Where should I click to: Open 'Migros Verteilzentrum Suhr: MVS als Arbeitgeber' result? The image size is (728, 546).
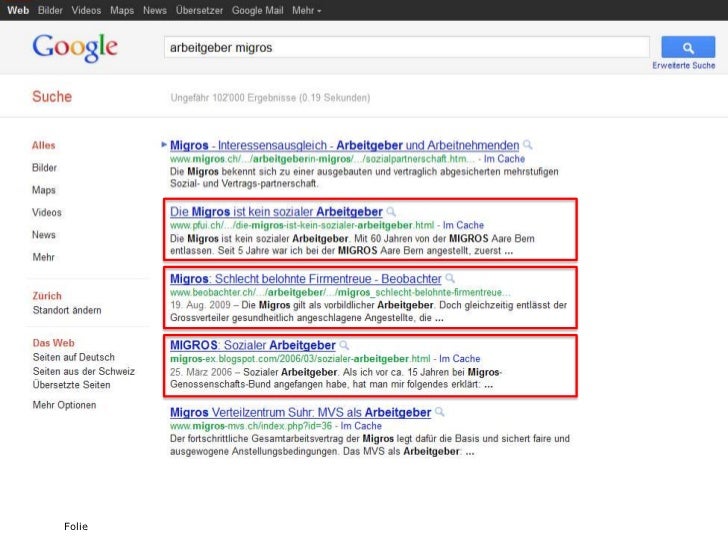(x=300, y=412)
